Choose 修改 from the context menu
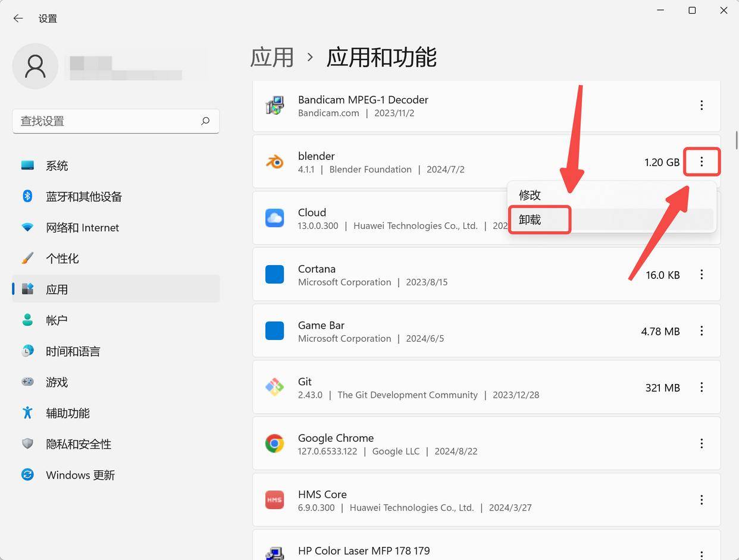This screenshot has height=560, width=739. click(612, 195)
